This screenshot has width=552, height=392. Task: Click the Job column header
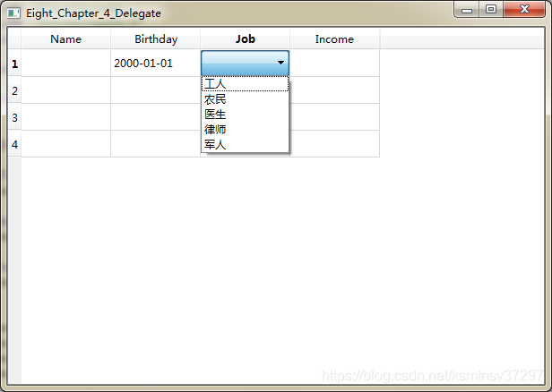[245, 39]
